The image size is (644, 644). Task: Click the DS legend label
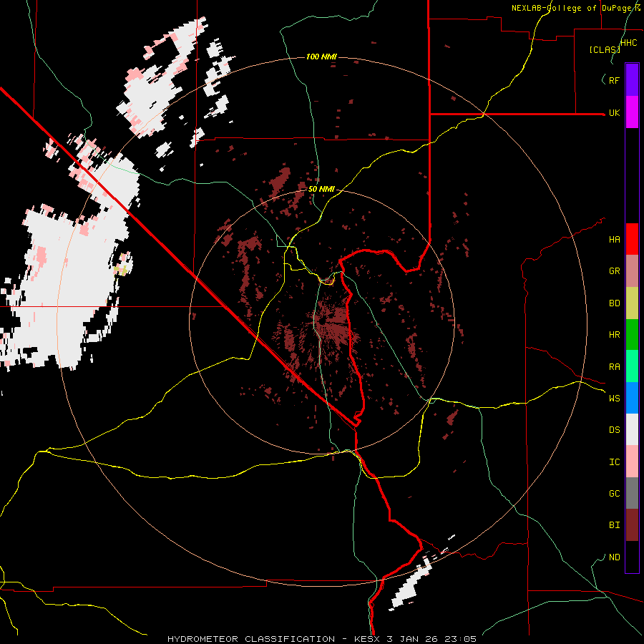(615, 430)
